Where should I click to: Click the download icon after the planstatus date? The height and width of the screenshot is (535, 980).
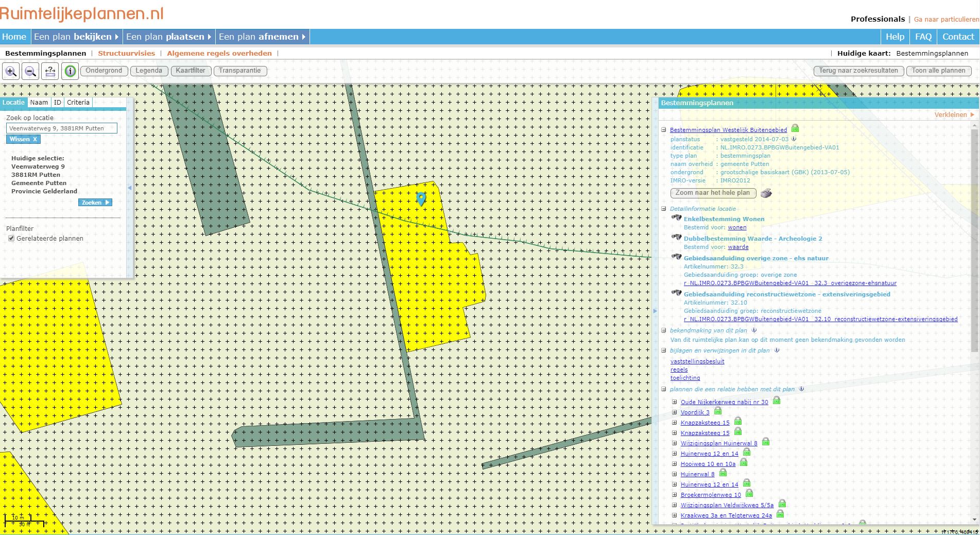(793, 139)
